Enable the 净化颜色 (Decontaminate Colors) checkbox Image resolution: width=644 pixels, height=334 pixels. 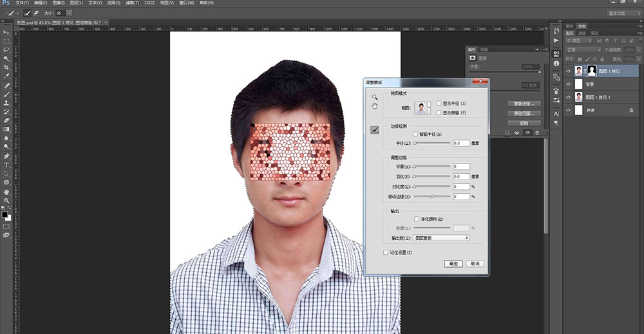[417, 219]
